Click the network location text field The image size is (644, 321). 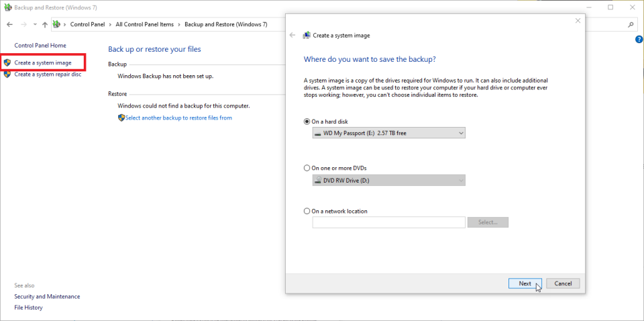388,222
